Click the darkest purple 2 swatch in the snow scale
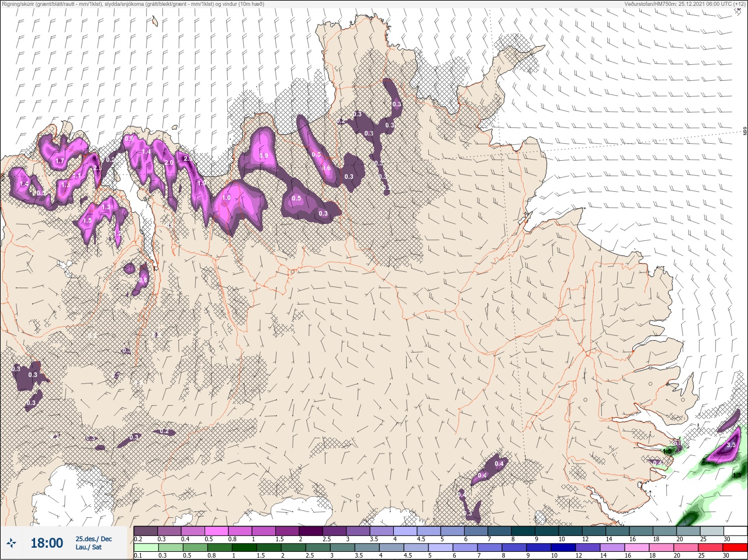 (x=312, y=531)
